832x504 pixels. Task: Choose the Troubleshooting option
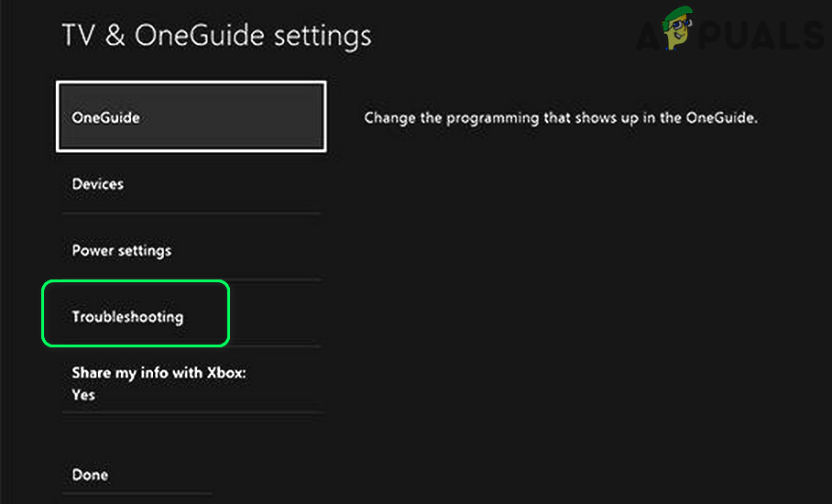coord(128,317)
